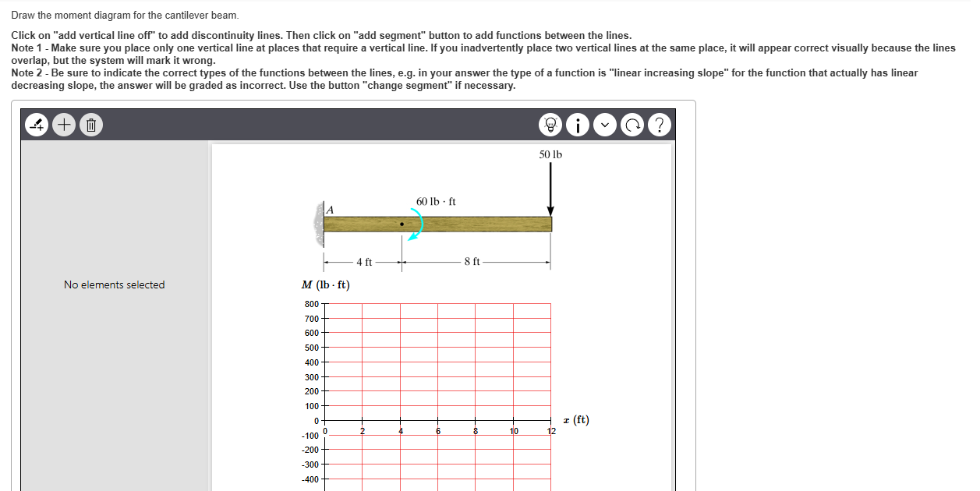Click the origin of the moment diagram
The width and height of the screenshot is (980, 491).
tap(324, 420)
